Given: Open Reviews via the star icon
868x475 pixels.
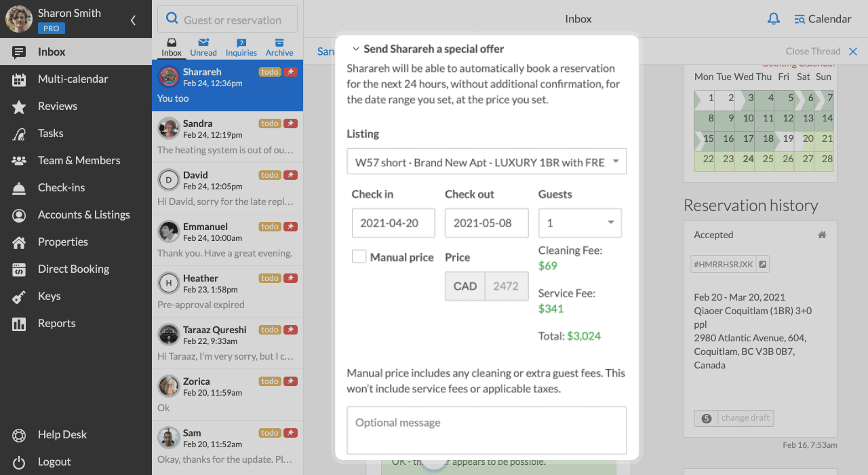Looking at the screenshot, I should (x=19, y=107).
